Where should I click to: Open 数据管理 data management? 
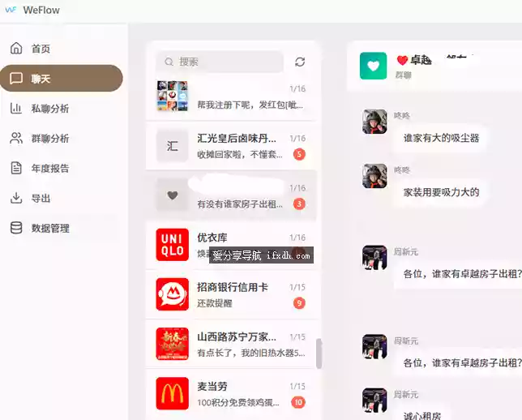coord(62,228)
